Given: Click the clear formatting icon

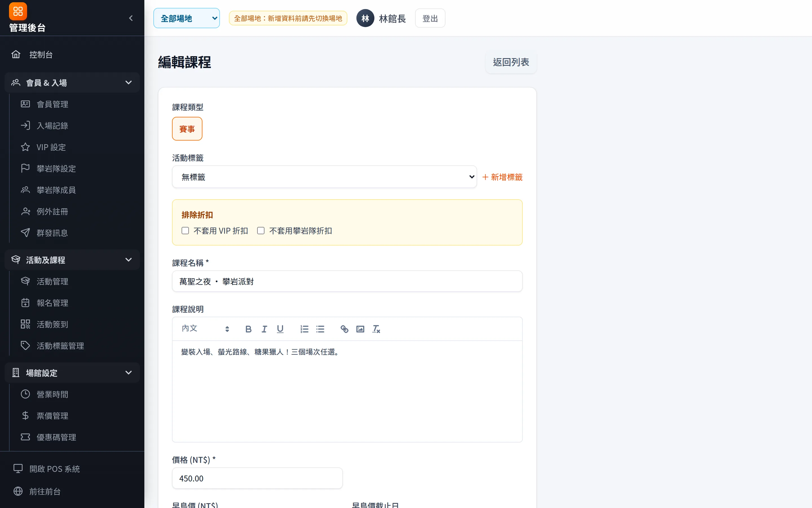Looking at the screenshot, I should tap(376, 329).
